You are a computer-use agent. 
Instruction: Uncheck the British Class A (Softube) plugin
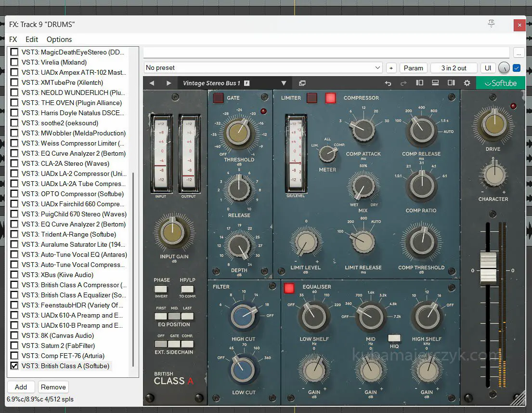[14, 366]
